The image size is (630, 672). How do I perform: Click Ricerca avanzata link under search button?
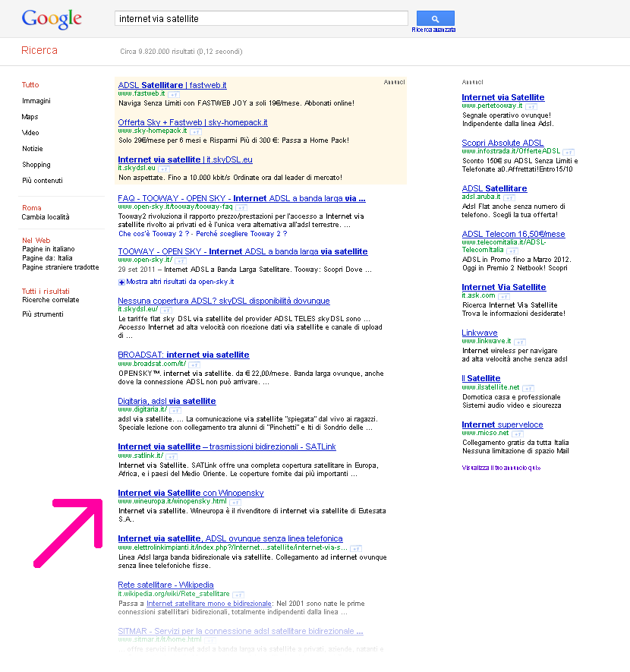[433, 30]
